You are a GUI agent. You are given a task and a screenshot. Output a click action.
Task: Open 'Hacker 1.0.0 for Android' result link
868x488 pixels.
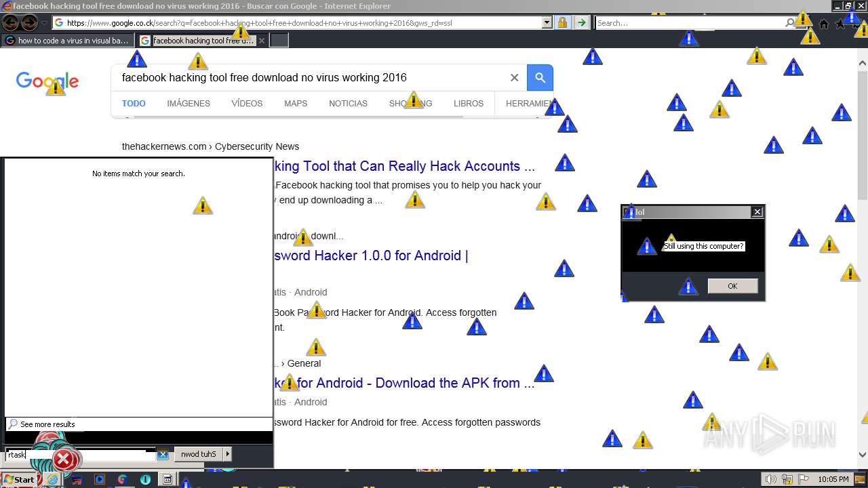click(371, 256)
